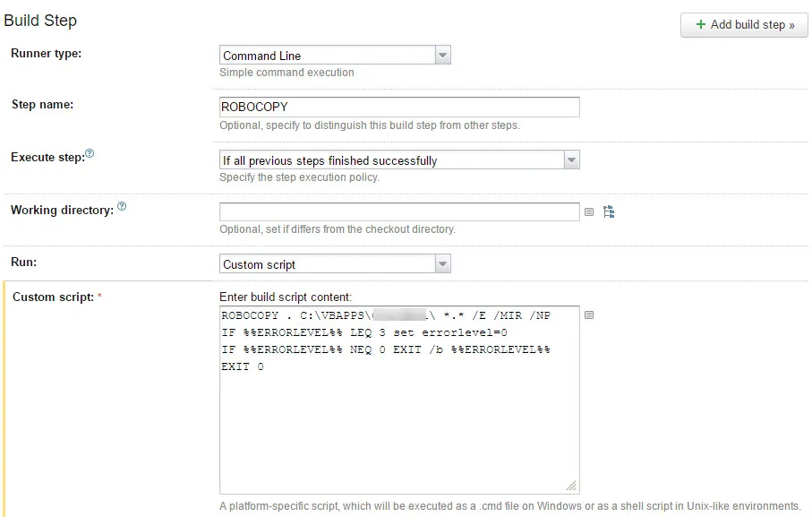The image size is (812, 517).
Task: Click the Build Step heading
Action: pyautogui.click(x=40, y=21)
